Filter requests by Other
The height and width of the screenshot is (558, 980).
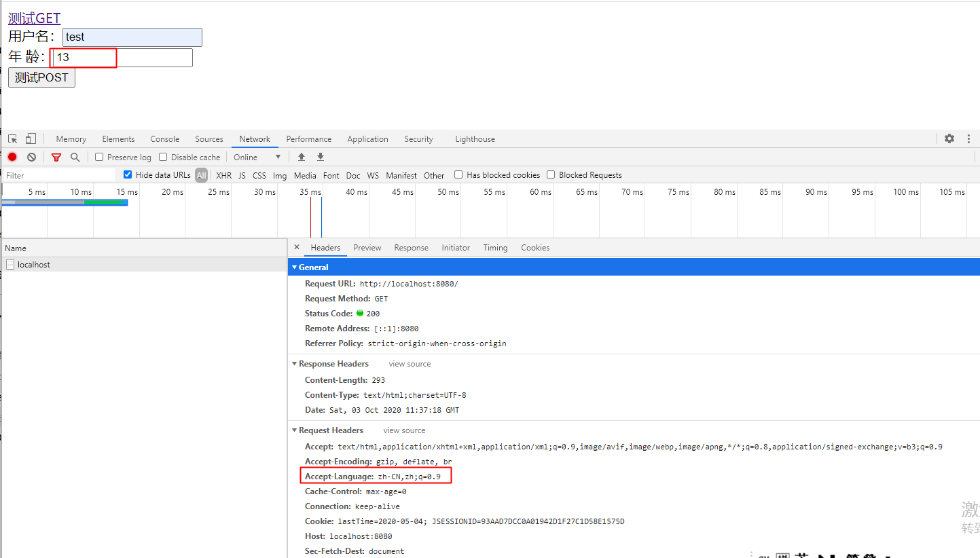coord(434,175)
